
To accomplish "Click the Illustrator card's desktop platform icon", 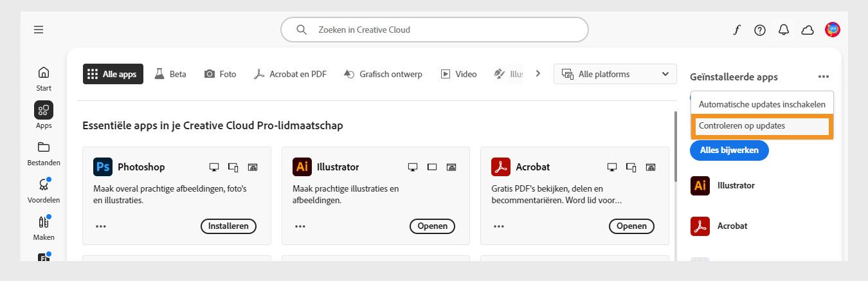I will pyautogui.click(x=413, y=167).
